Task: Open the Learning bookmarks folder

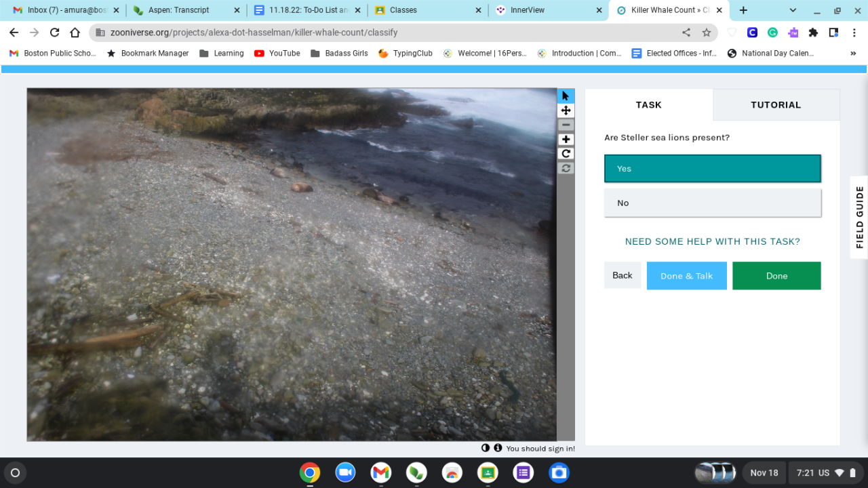Action: tap(222, 54)
